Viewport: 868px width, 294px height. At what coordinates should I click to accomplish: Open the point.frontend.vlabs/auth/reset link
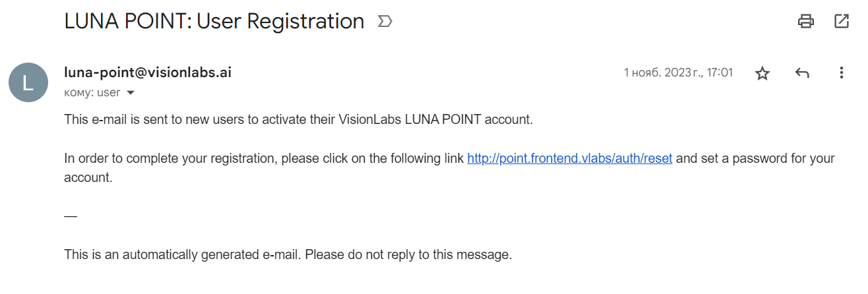pos(569,159)
